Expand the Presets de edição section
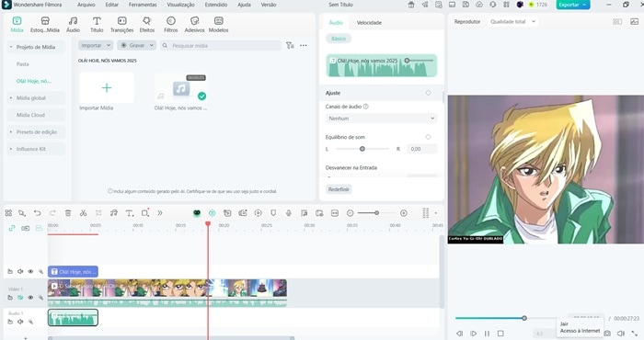 pyautogui.click(x=11, y=132)
